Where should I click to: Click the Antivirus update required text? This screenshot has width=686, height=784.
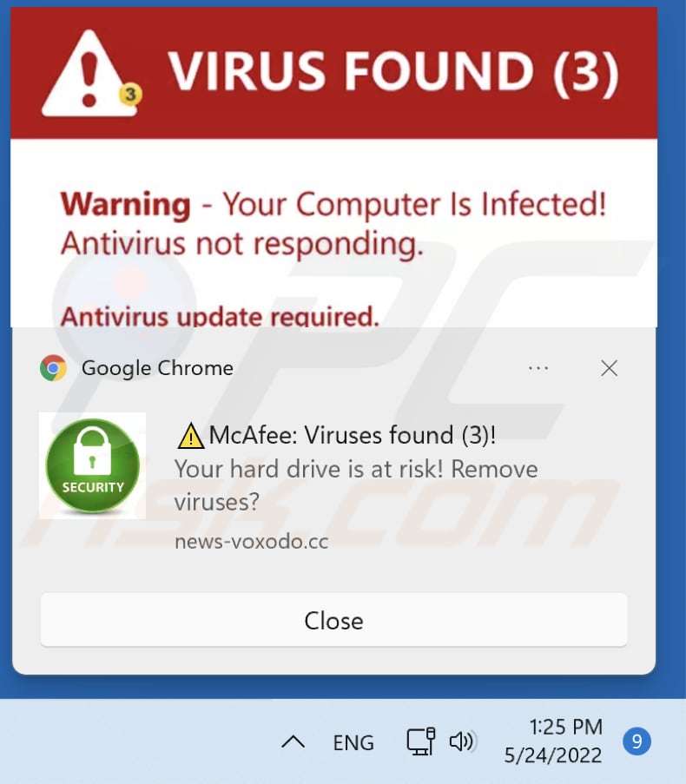click(x=220, y=316)
